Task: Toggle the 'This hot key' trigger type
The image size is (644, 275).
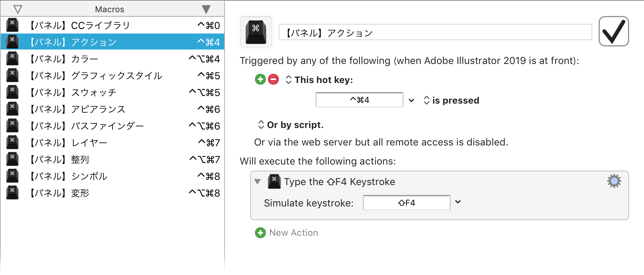Action: (320, 80)
